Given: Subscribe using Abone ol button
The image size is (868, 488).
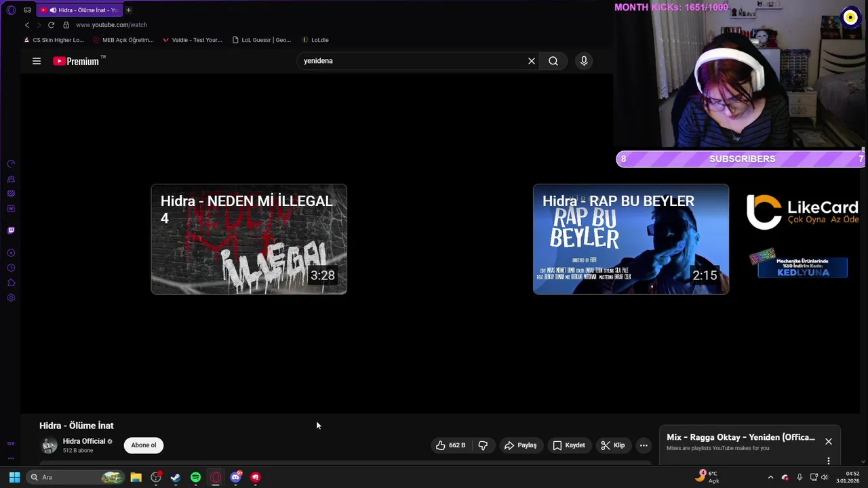Looking at the screenshot, I should (x=143, y=445).
